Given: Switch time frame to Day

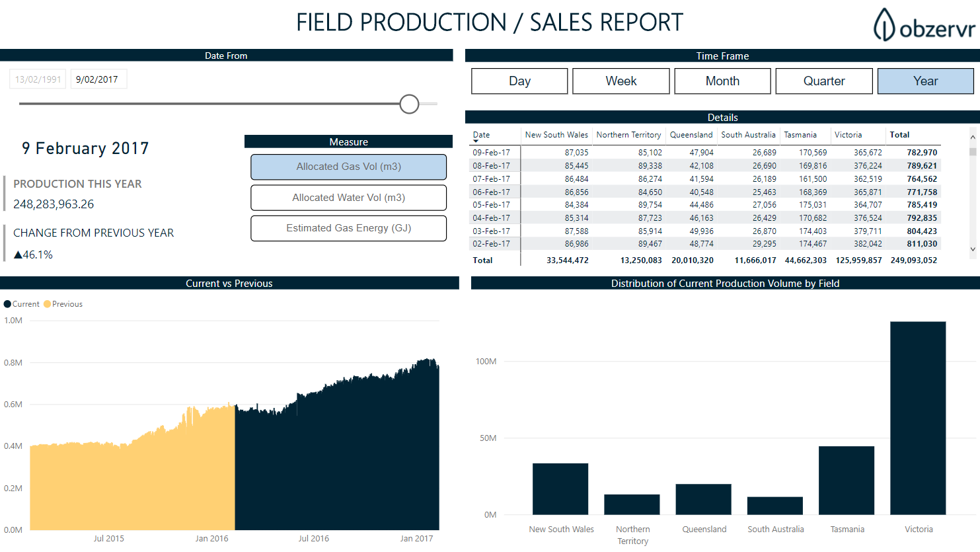Looking at the screenshot, I should 519,81.
